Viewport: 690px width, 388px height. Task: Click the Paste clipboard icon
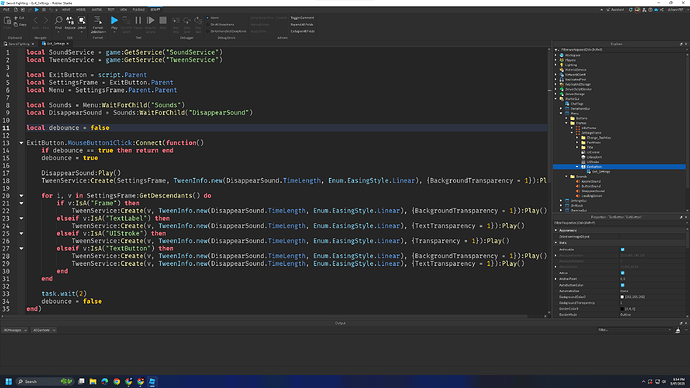tap(7, 21)
